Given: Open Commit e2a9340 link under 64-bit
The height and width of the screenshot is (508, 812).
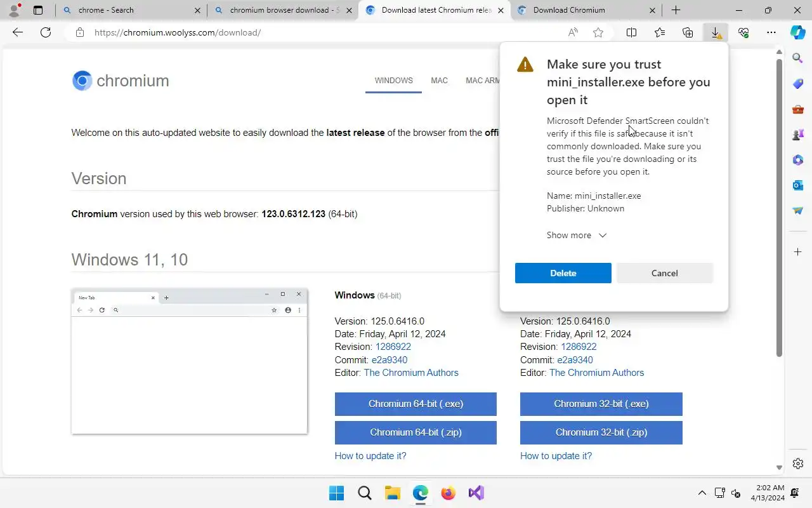Looking at the screenshot, I should (390, 360).
